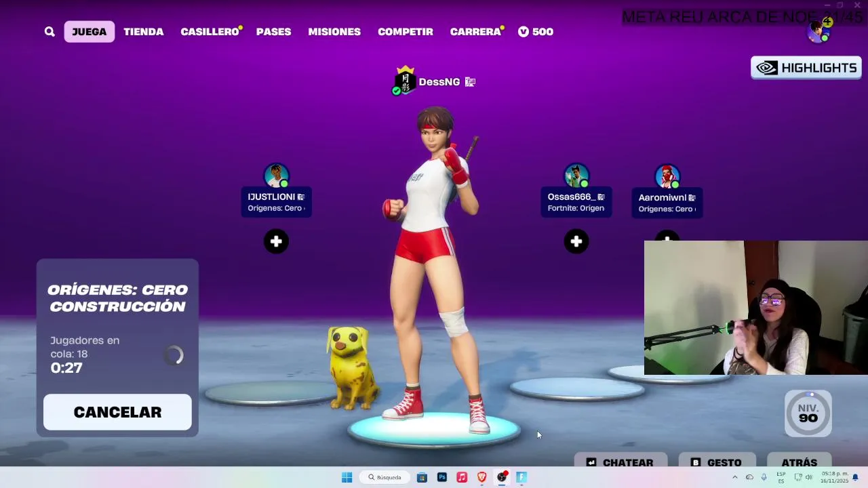
Task: Switch to the PASES tab
Action: [x=273, y=32]
